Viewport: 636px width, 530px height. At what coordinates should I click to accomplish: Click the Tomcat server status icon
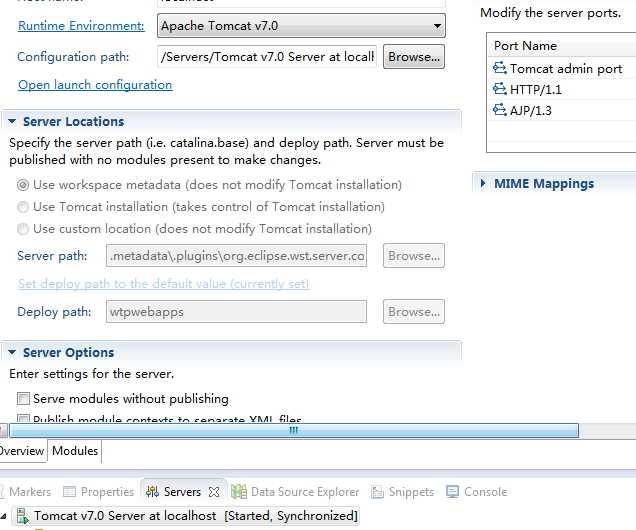22,516
